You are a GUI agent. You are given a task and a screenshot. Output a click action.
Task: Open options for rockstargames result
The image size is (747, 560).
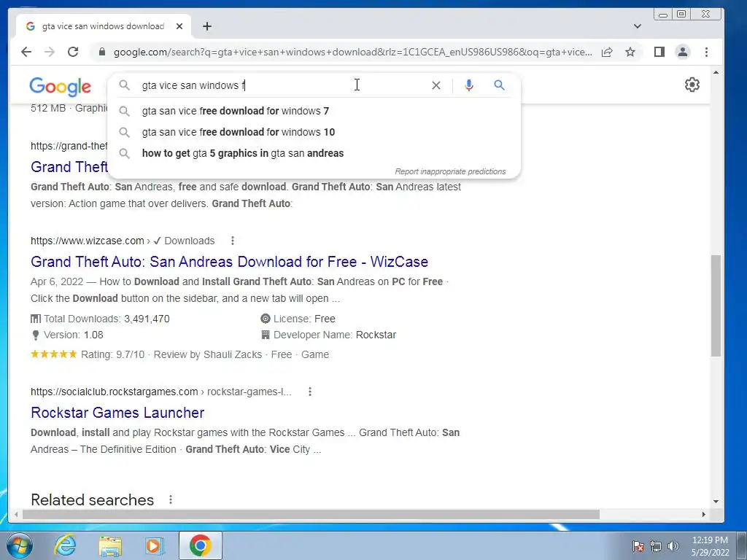click(x=309, y=392)
